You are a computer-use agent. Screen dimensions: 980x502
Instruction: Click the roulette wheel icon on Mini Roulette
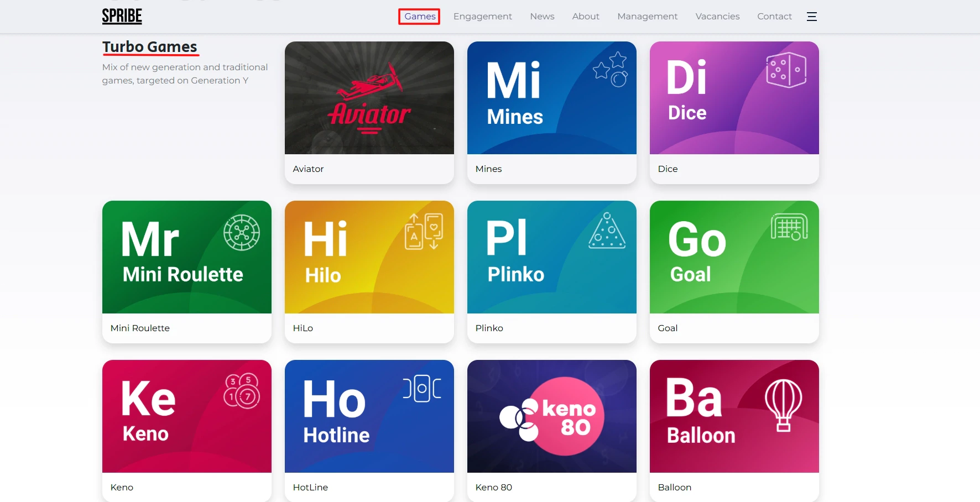(x=242, y=233)
